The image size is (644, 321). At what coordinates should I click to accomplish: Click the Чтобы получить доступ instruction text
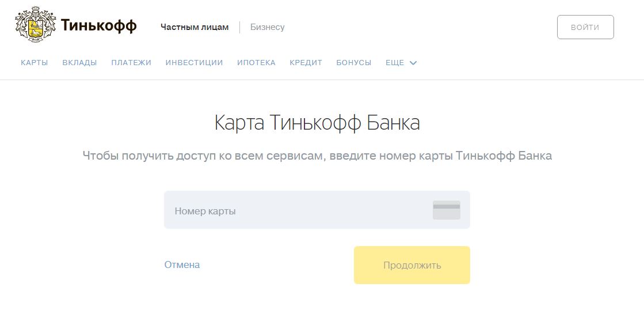coord(317,156)
